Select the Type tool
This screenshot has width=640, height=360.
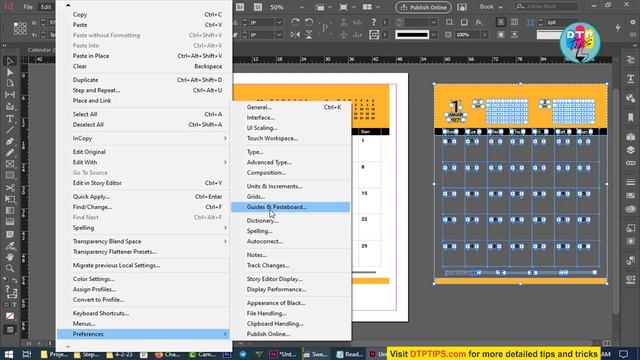(x=10, y=119)
